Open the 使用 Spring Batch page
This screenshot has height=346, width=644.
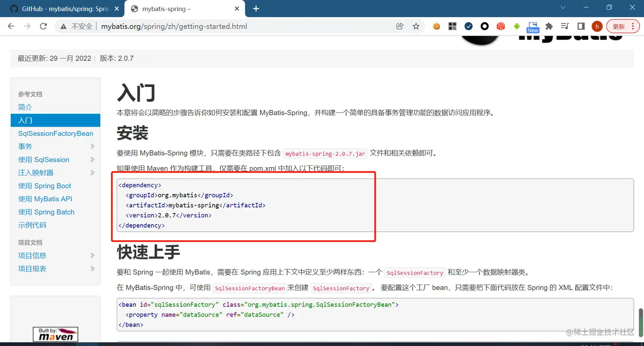pyautogui.click(x=46, y=212)
